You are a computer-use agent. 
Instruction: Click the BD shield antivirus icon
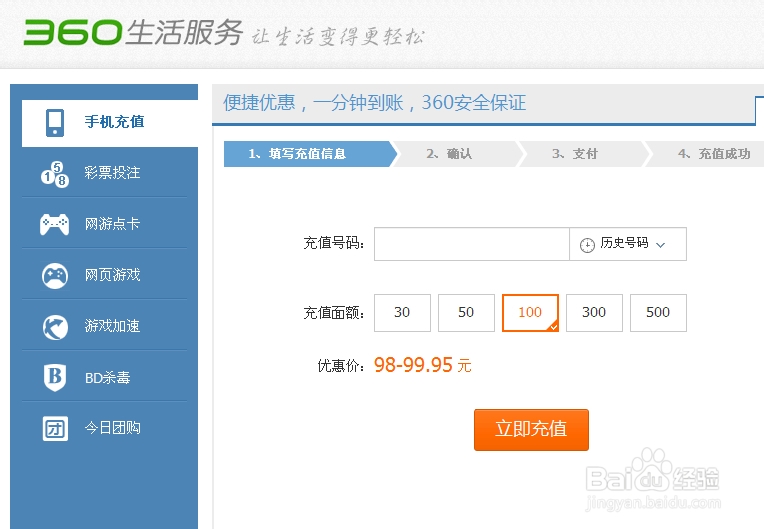pos(55,378)
